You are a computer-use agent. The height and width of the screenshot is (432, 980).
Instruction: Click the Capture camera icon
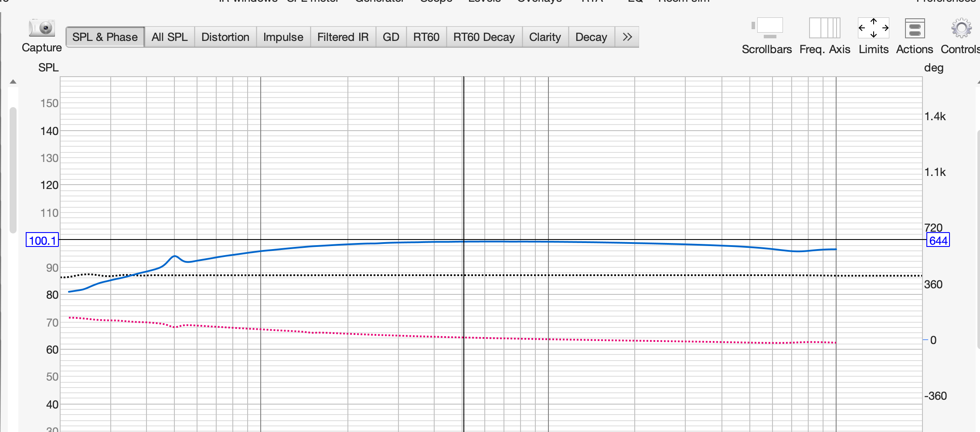42,28
